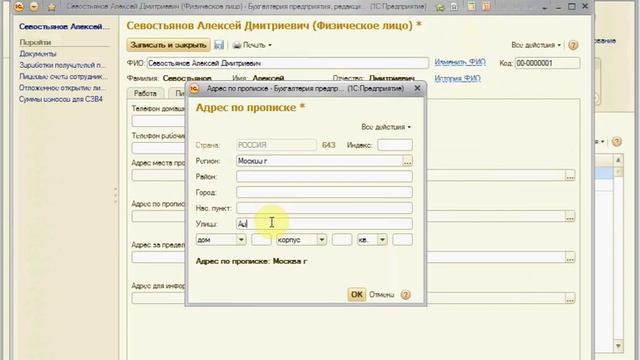Open the Печать print menu
The image size is (640, 360).
[252, 45]
